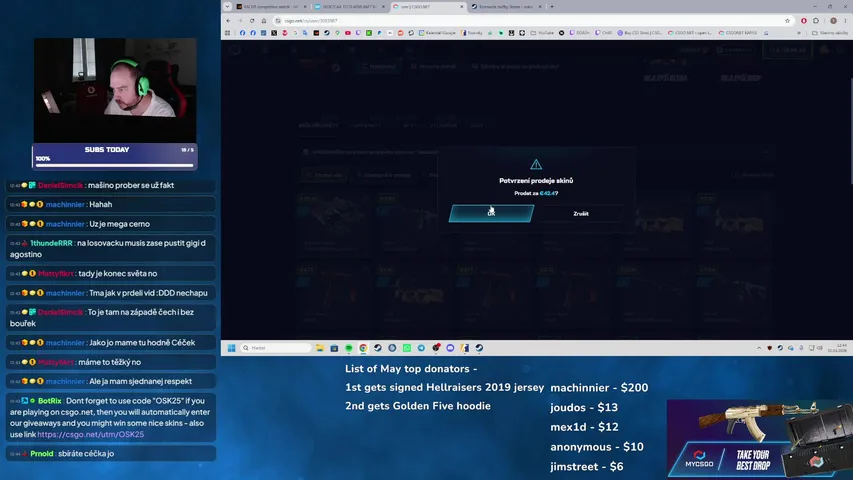Open the CSGONET KAPIGI bookmark
This screenshot has width=853, height=480.
(x=738, y=33)
